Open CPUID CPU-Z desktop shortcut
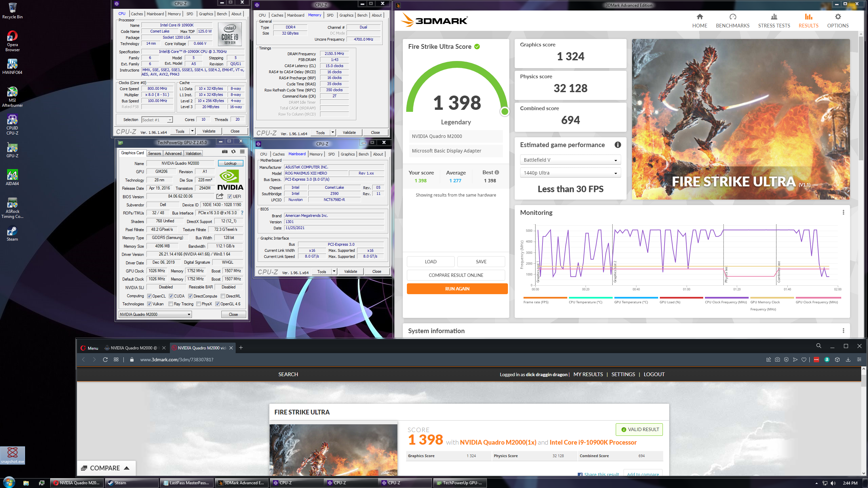The image size is (868, 488). click(x=12, y=124)
